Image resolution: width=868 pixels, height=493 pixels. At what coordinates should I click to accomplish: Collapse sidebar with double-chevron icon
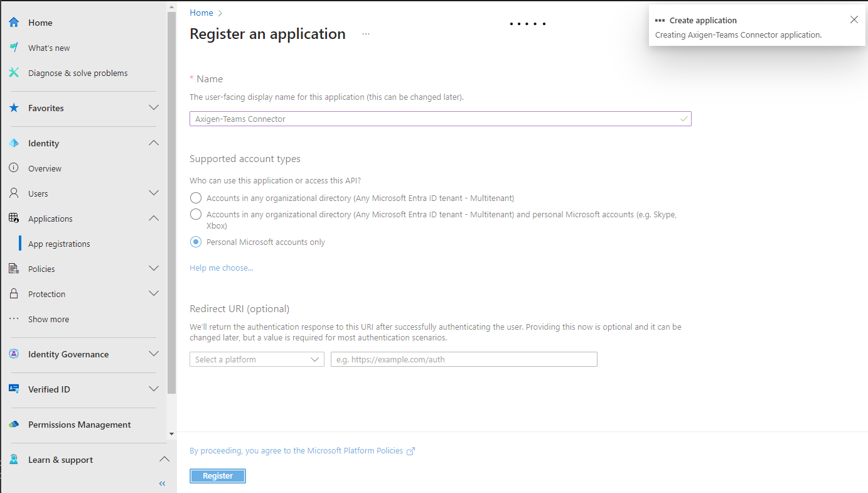162,484
